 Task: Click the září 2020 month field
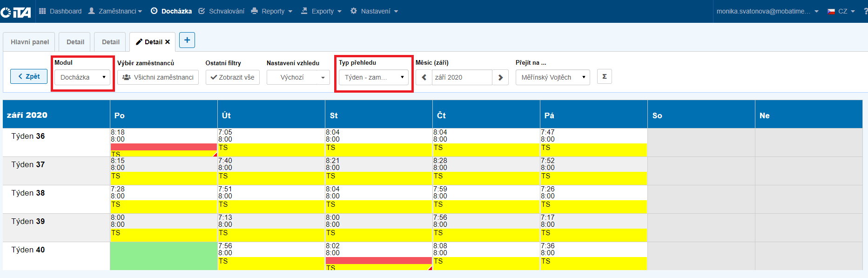click(461, 77)
